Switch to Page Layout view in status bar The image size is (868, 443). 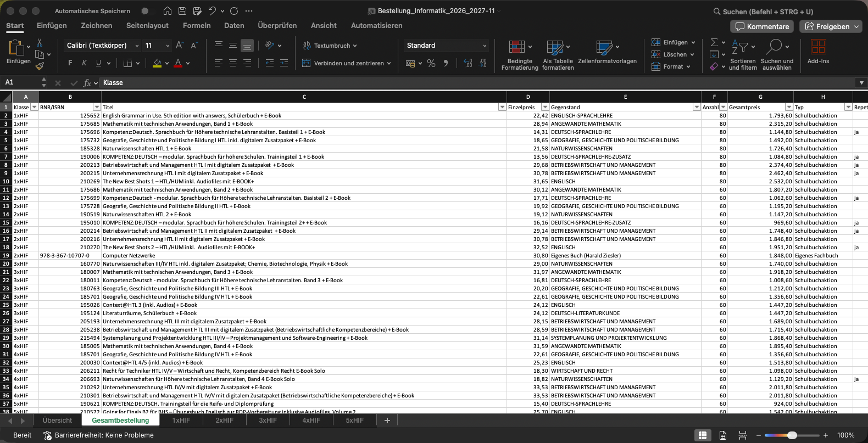click(723, 435)
